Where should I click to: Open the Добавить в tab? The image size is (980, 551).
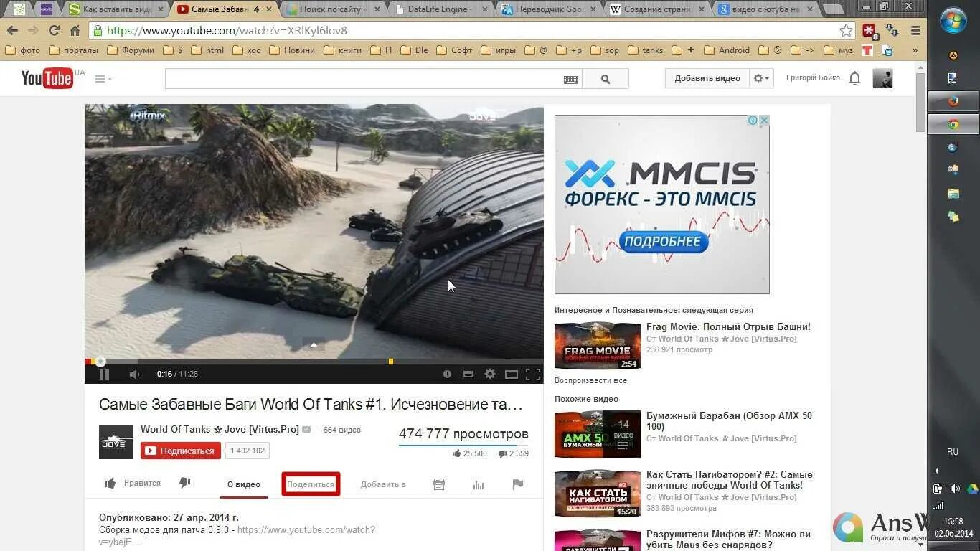[383, 484]
